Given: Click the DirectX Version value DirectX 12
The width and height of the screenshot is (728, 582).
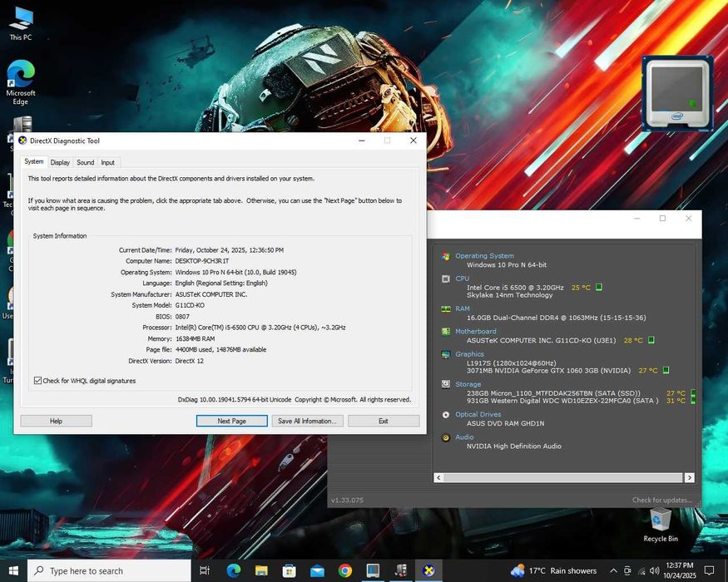Looking at the screenshot, I should pyautogui.click(x=190, y=361).
